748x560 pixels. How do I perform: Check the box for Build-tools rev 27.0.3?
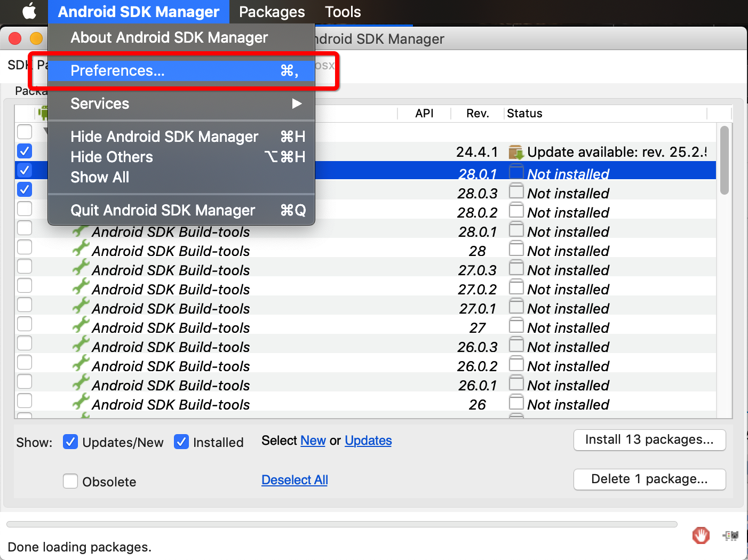pos(25,266)
